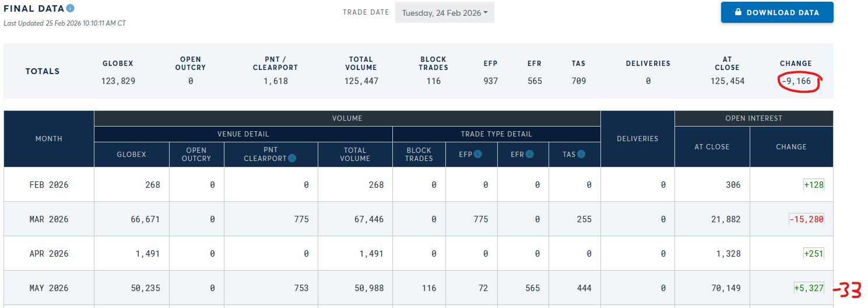This screenshot has height=308, width=868.
Task: Open the Trade Date dropdown
Action: tap(444, 13)
